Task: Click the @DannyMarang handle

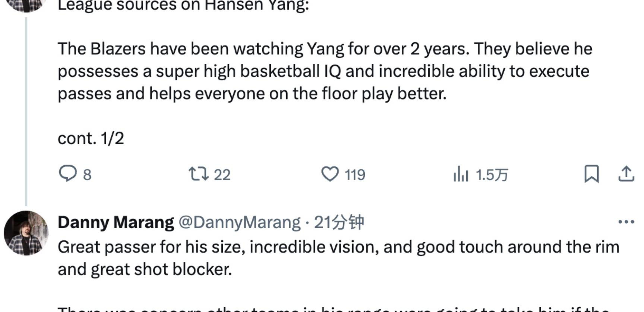Action: point(239,222)
